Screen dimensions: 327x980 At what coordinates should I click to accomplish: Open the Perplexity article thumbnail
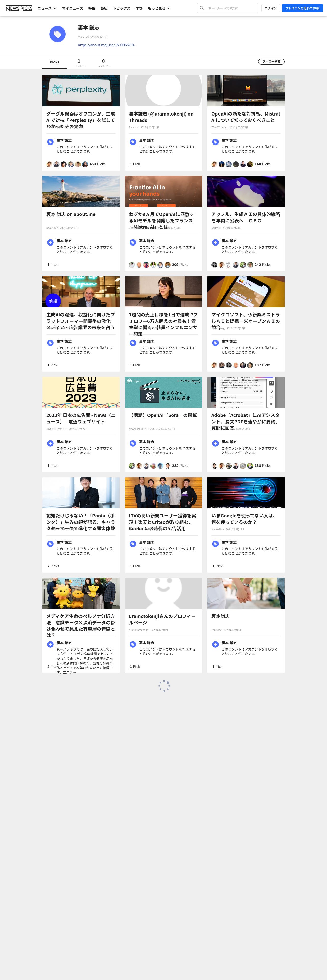point(81,91)
